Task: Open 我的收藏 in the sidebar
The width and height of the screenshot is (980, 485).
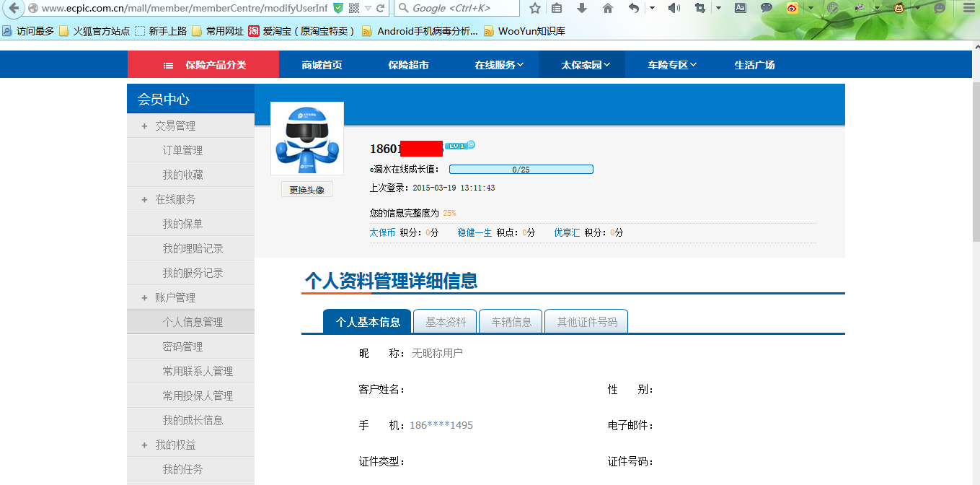Action: tap(190, 175)
